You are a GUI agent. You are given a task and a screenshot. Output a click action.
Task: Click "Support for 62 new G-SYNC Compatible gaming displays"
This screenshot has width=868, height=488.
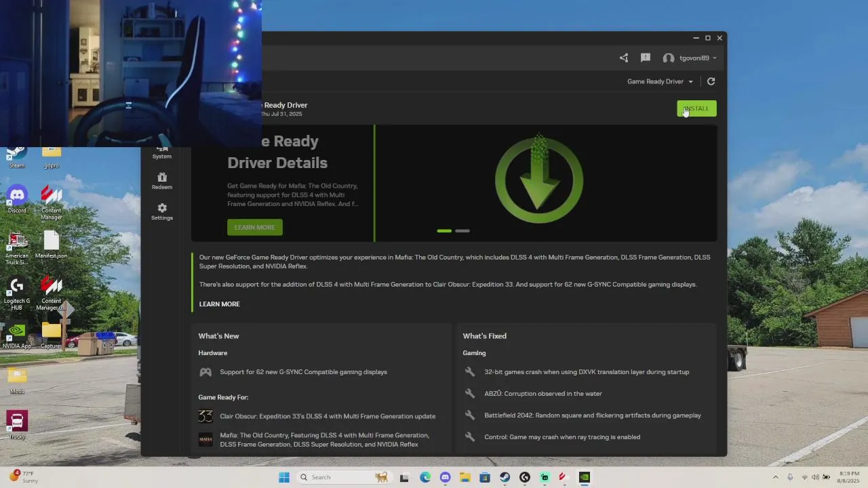click(x=303, y=372)
